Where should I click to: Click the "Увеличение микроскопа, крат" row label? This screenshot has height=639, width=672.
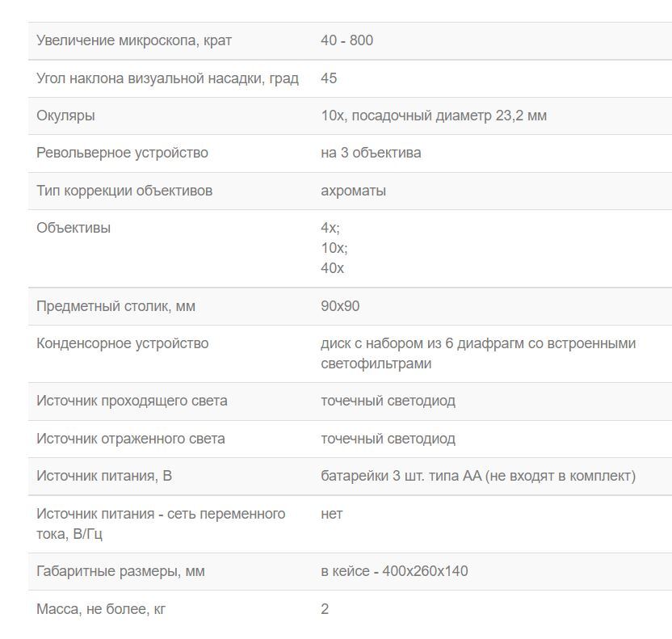click(134, 40)
